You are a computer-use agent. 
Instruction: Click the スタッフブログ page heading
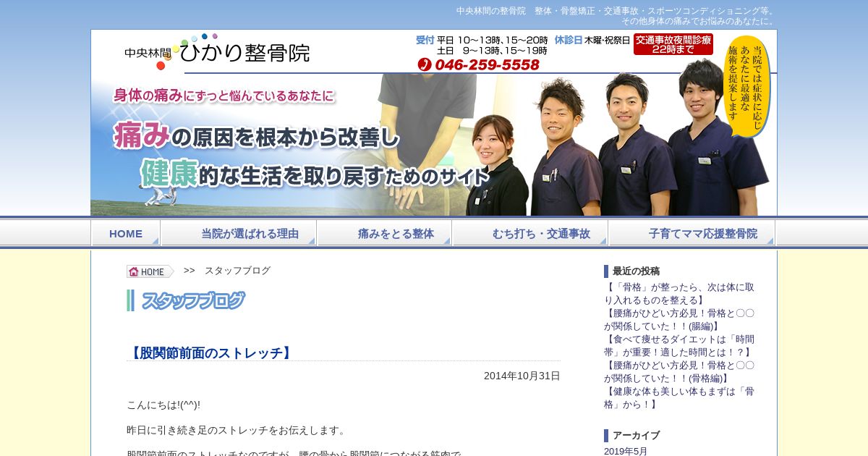coord(192,301)
